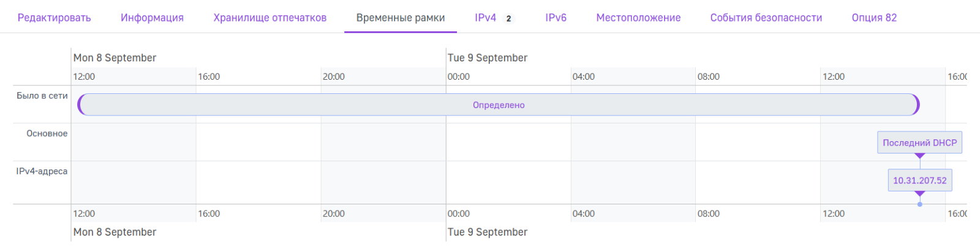The image size is (980, 251).
Task: Click the blue dot under IP marker
Action: coord(919,204)
